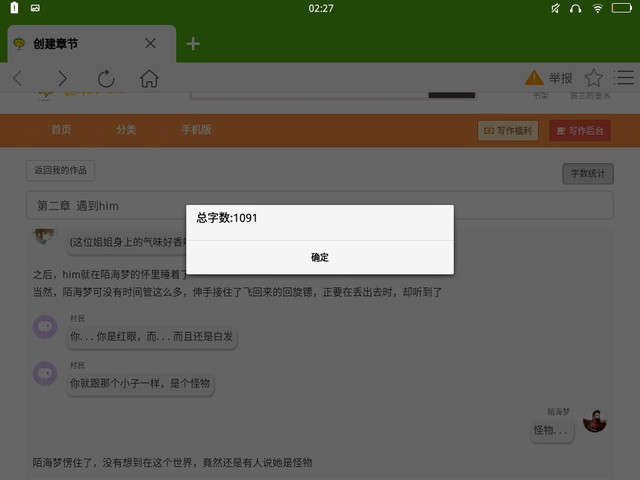Screen dimensions: 640x480
Task: Open the browser home page icon
Action: coord(149,78)
